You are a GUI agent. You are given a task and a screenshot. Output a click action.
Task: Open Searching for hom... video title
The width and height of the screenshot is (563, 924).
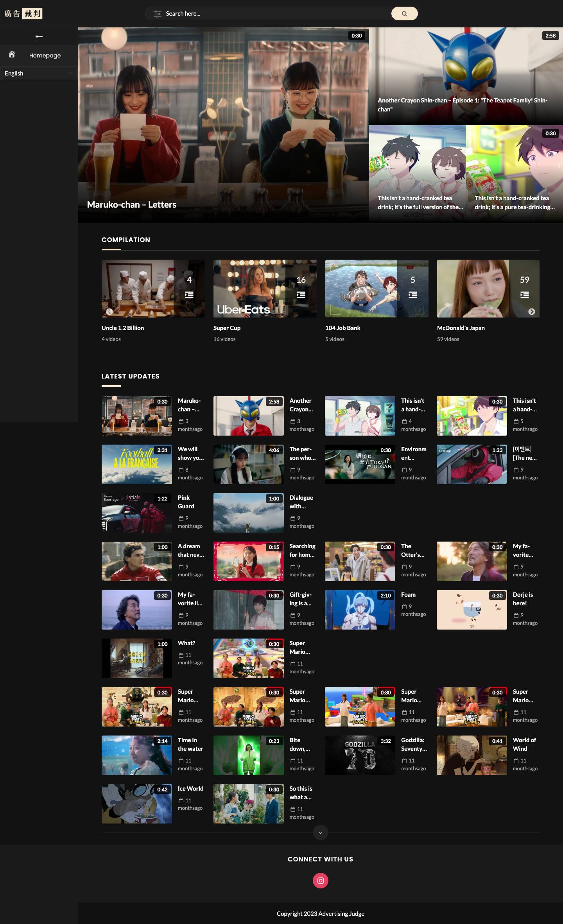pyautogui.click(x=303, y=551)
